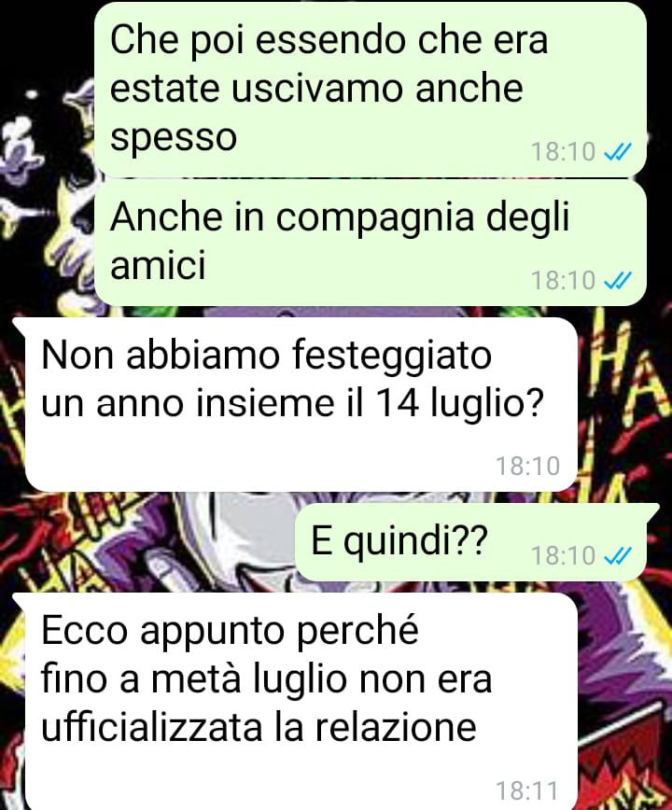
Task: Tap blue read ticks beside 'E quindi??'
Action: pos(617,556)
